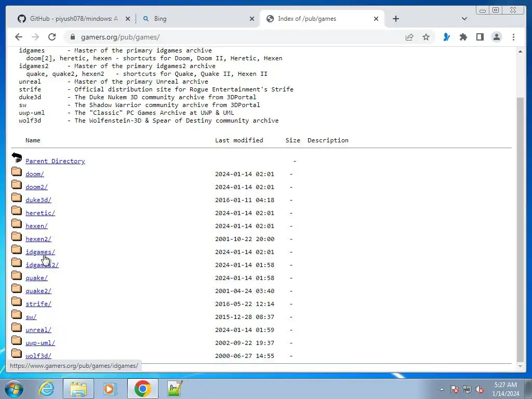The height and width of the screenshot is (399, 532).
Task: Open the sw/ directory link
Action: (x=31, y=317)
